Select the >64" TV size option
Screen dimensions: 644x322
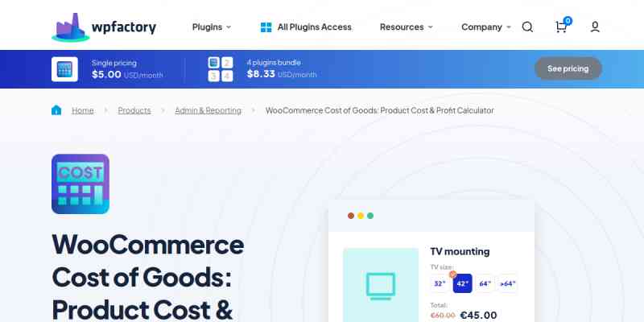508,283
